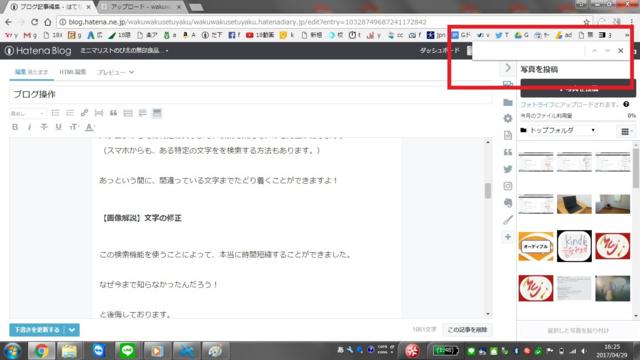Reload the page
Image resolution: width=640 pixels, height=360 pixels.
pos(34,22)
